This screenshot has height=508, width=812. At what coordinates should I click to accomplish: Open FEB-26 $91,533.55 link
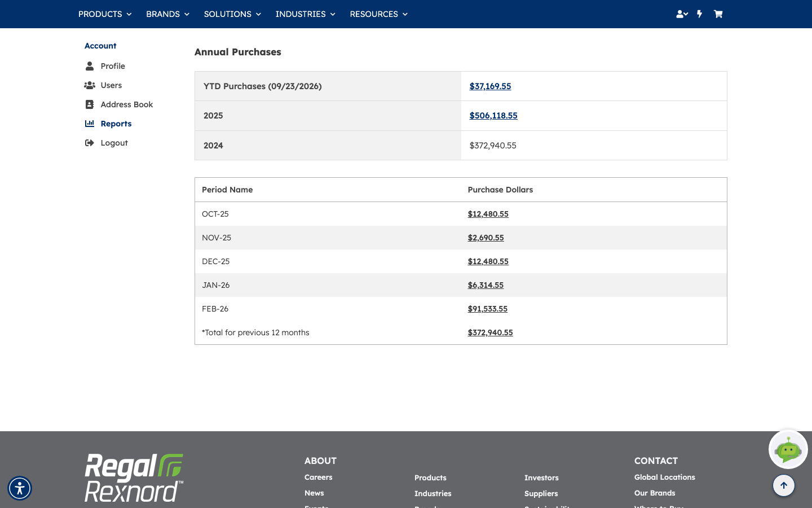[488, 309]
